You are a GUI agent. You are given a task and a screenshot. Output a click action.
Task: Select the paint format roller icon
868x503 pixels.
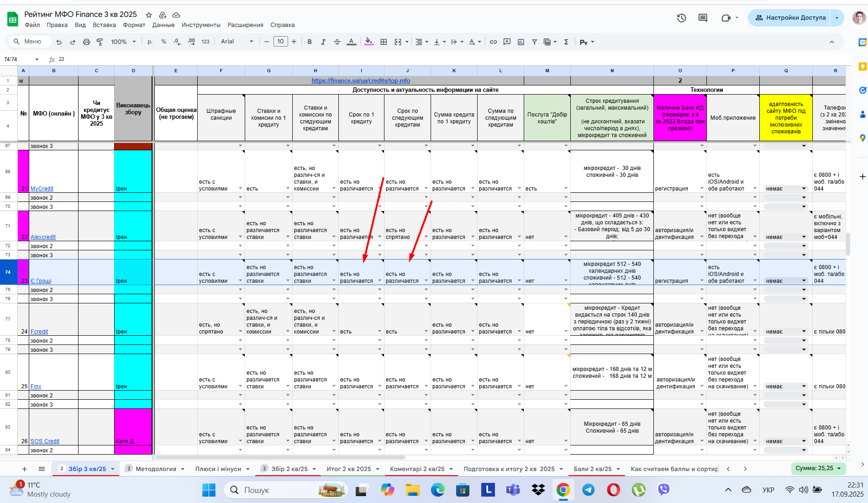(x=100, y=42)
